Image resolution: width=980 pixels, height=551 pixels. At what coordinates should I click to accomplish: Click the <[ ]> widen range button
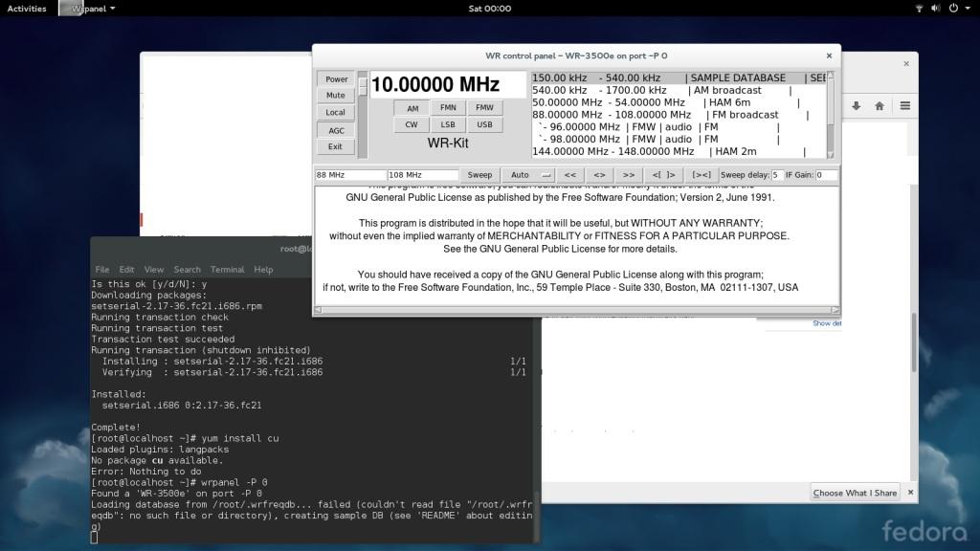pos(664,175)
